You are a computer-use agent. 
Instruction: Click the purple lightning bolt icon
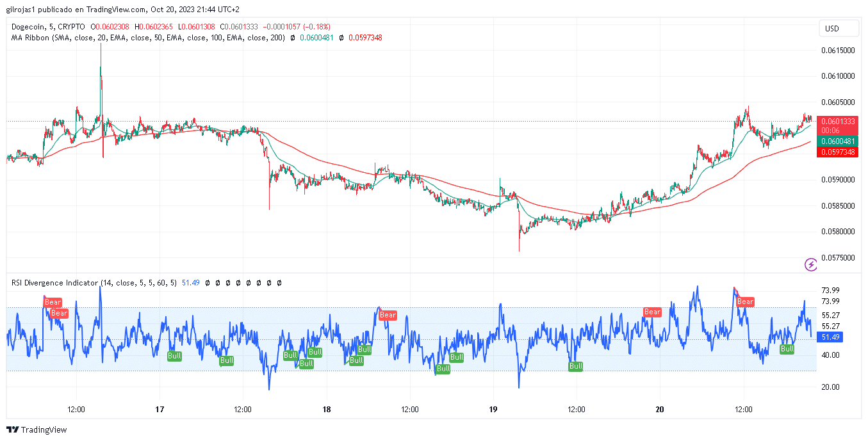click(810, 264)
